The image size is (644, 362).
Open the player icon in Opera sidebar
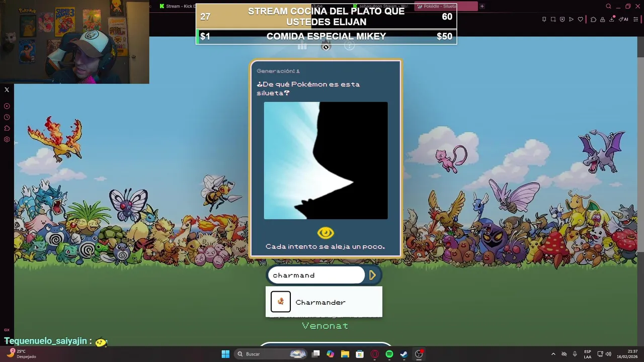coord(7,106)
